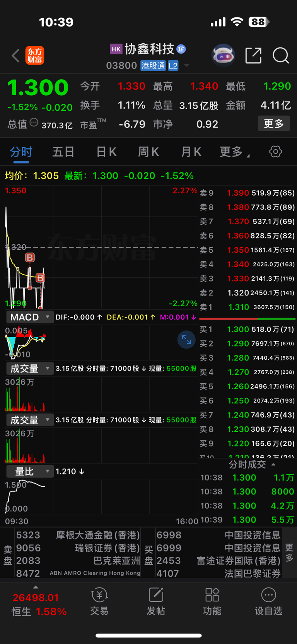Tap the share export icon
Image resolution: width=297 pixels, height=644 pixels.
[253, 55]
